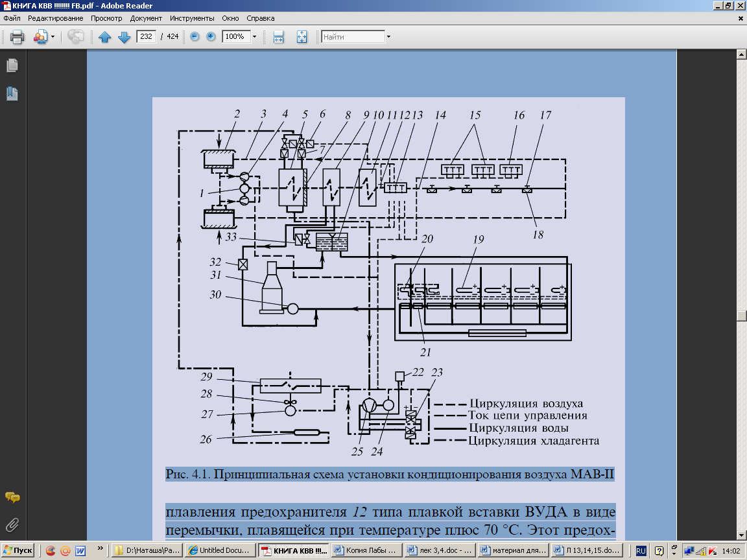The width and height of the screenshot is (747, 560).
Task: Close the document with the menu-bar X
Action: tap(741, 19)
